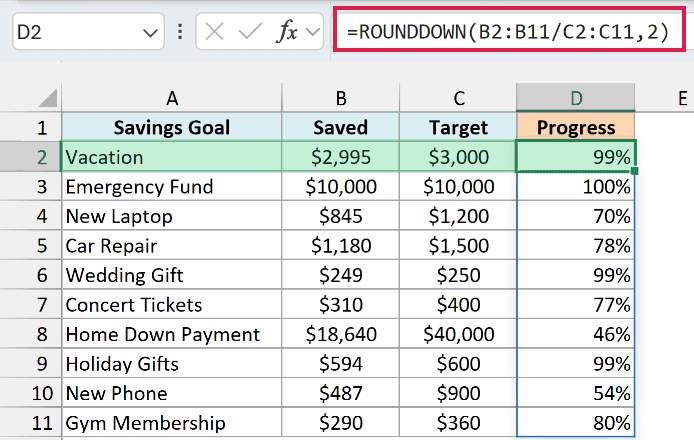Click the Saved header cell

(340, 127)
